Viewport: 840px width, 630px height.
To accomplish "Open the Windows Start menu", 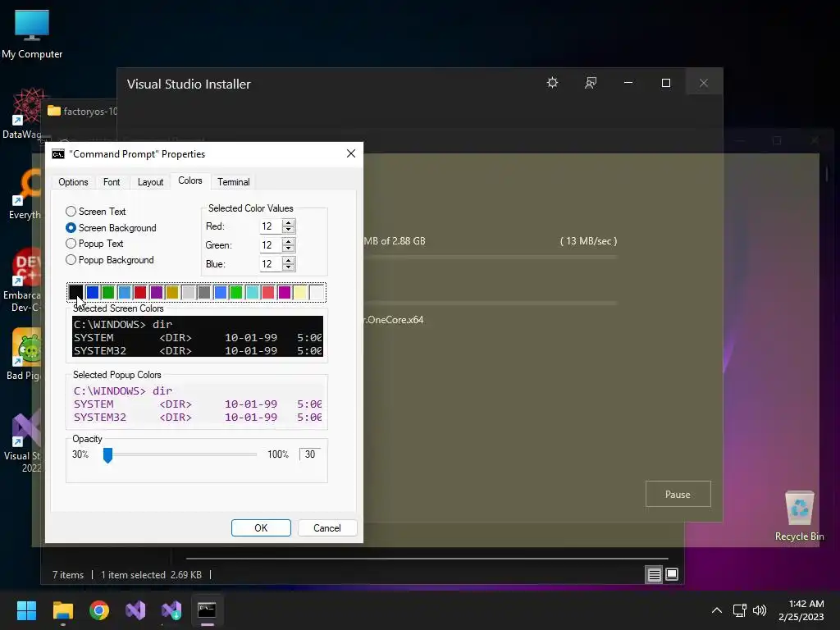I will tap(26, 610).
